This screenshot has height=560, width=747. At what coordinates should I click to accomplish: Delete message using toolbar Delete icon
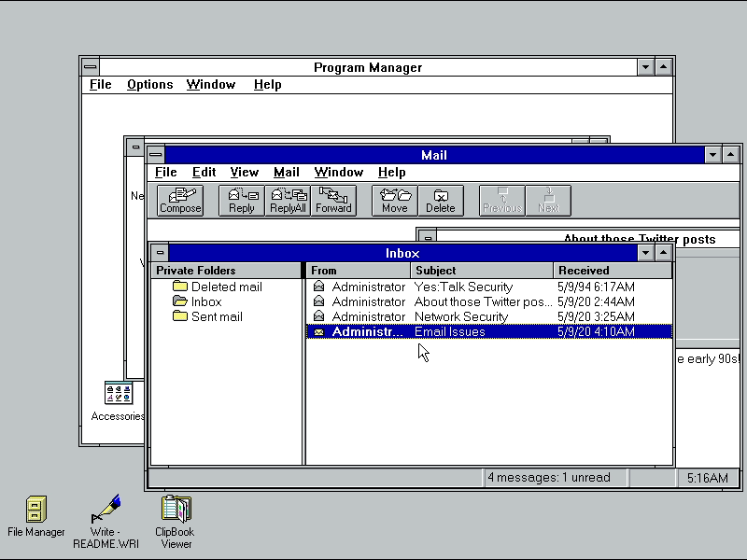click(441, 200)
